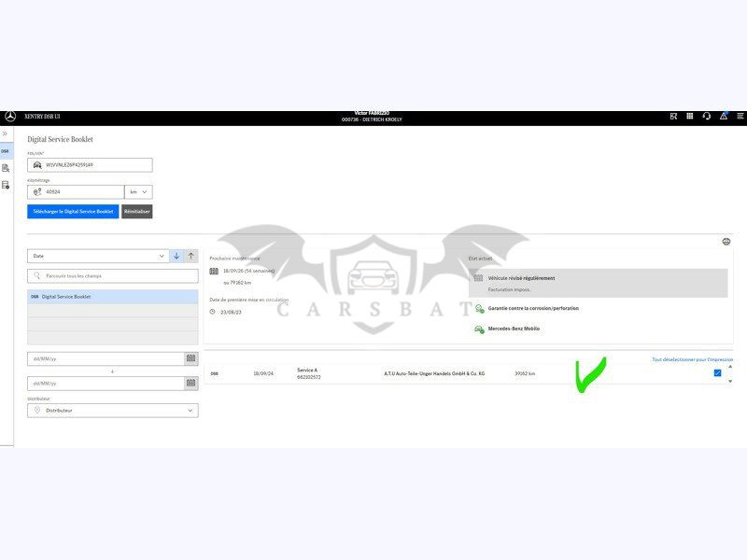Select Digital Service Booklet list item

(x=112, y=297)
